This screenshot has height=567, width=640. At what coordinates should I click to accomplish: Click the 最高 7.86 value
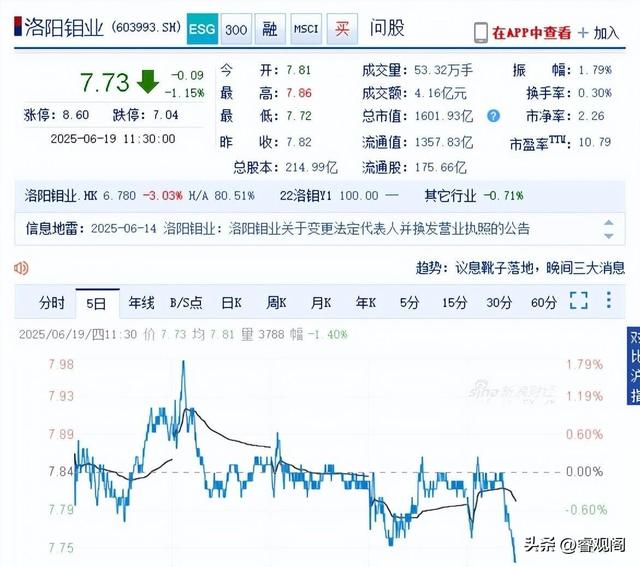pyautogui.click(x=299, y=93)
